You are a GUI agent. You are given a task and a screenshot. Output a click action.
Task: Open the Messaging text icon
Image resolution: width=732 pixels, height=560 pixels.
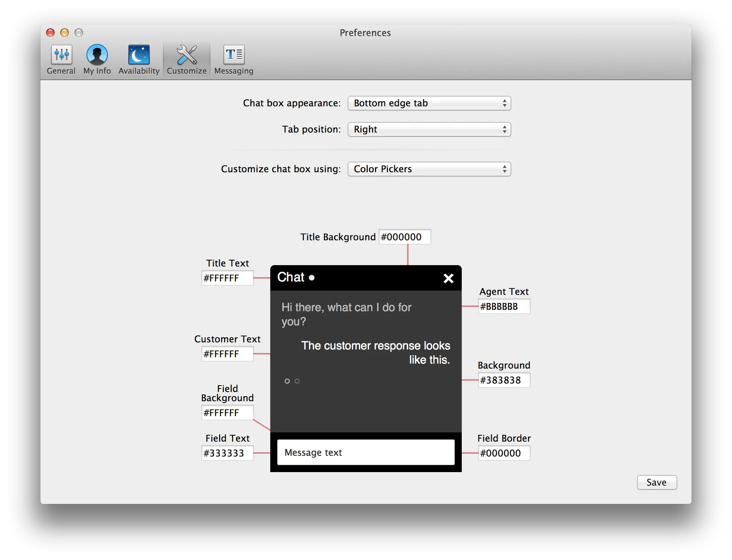(x=234, y=55)
